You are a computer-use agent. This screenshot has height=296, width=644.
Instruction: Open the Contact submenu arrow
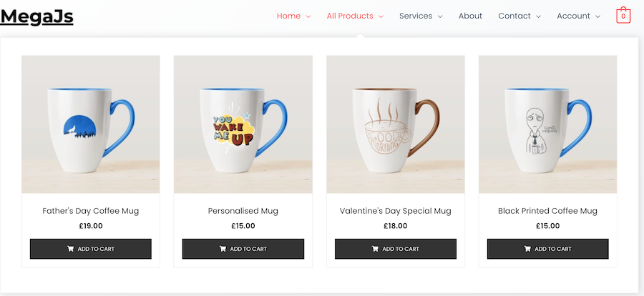(x=538, y=16)
